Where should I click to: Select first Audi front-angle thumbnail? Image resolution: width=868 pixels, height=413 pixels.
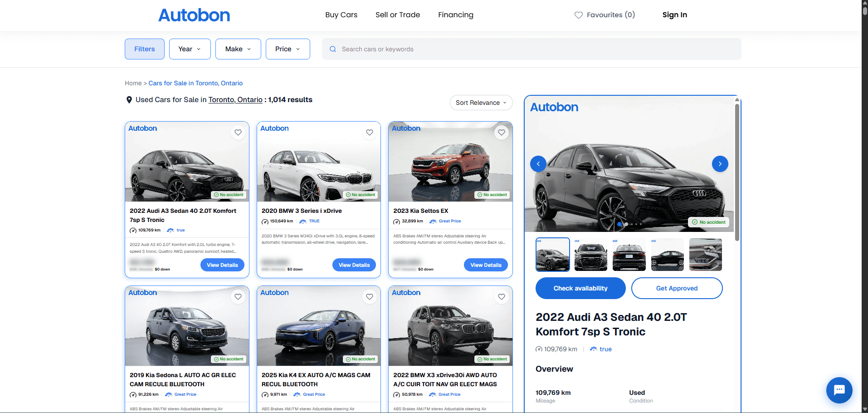point(553,255)
